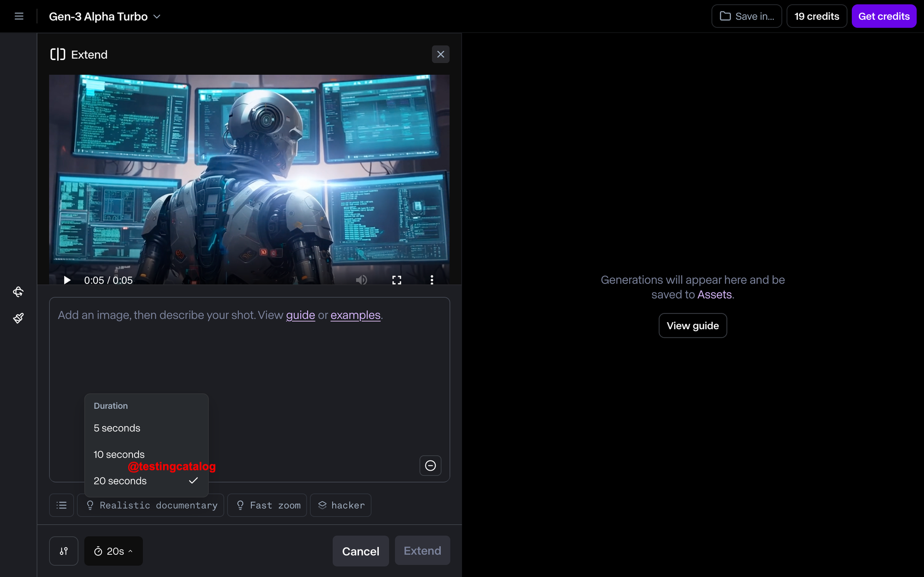Select 5 seconds duration option
Image resolution: width=924 pixels, height=577 pixels.
click(117, 427)
